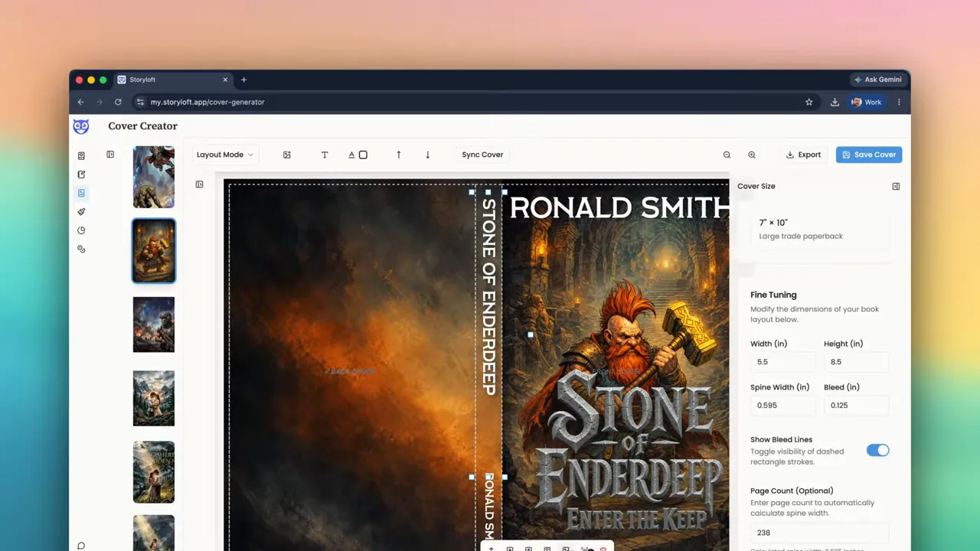Click the trash icon in floating toolbar
Viewport: 980px width, 551px height.
(603, 549)
